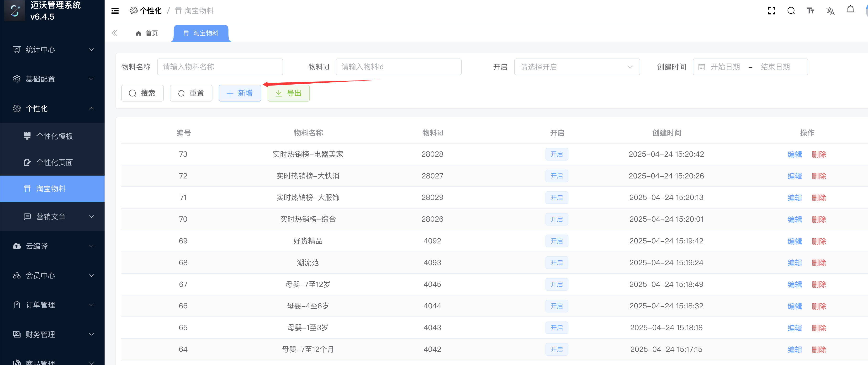The height and width of the screenshot is (365, 868).
Task: Click the calendar icon in date range
Action: (x=702, y=67)
